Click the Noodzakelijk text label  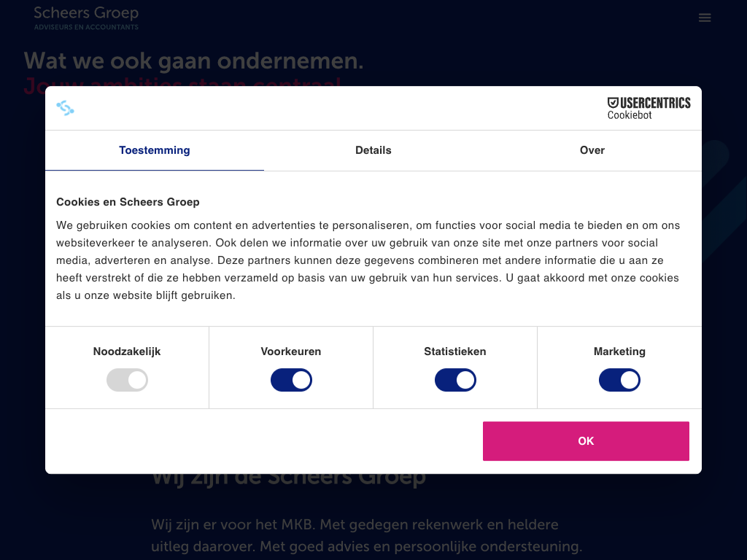coord(127,351)
